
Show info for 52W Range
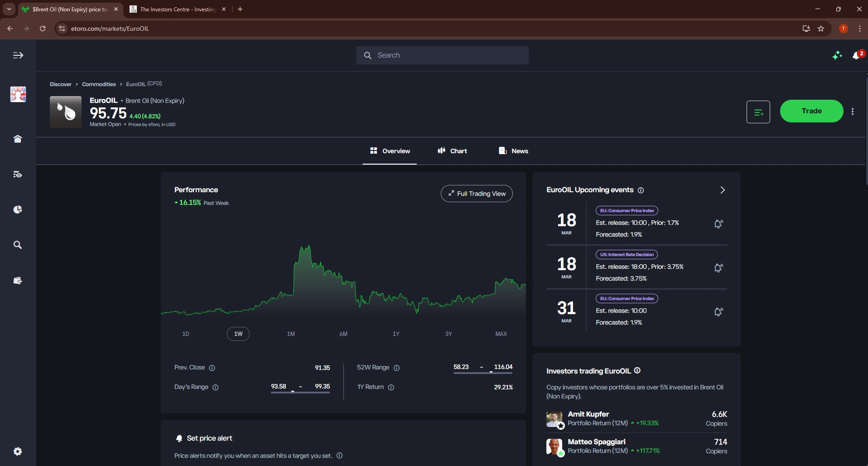397,368
